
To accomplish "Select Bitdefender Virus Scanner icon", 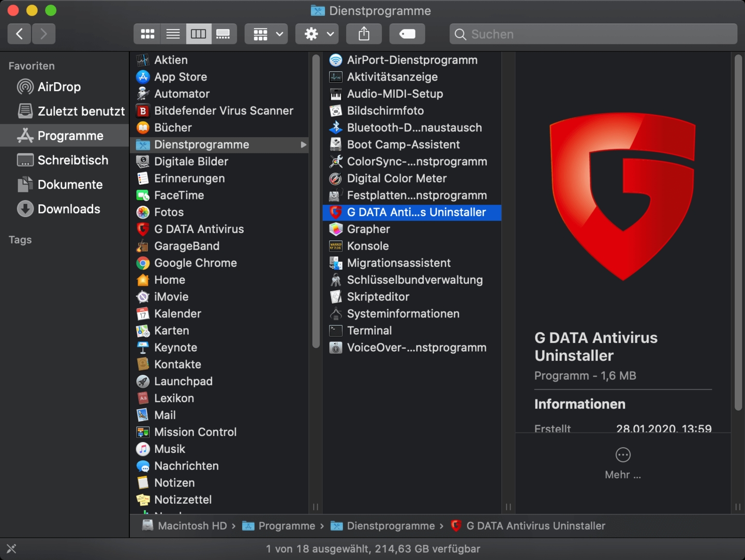I will click(x=143, y=111).
